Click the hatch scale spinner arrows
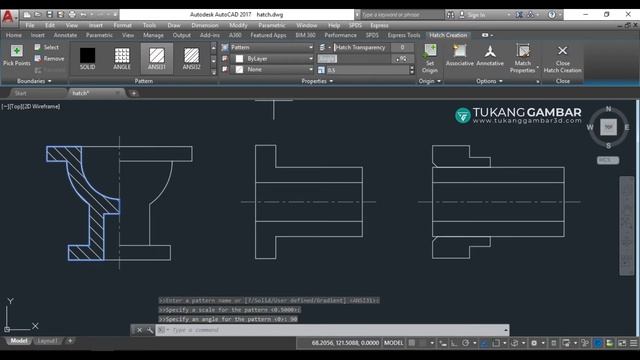 coord(412,70)
